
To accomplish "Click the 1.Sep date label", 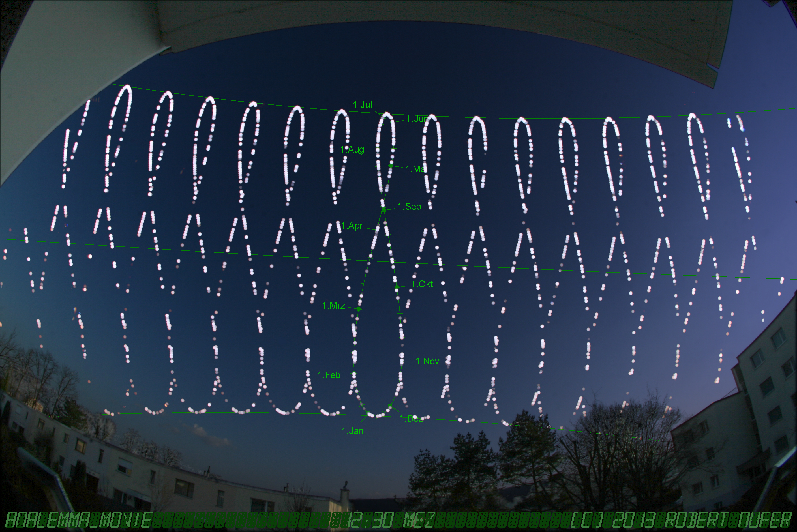I will pos(409,207).
